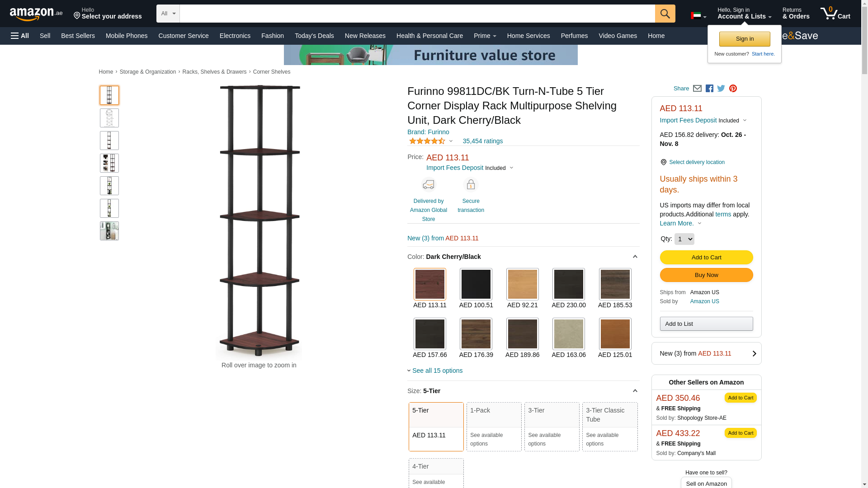Open the quantity dropdown

[x=684, y=239]
